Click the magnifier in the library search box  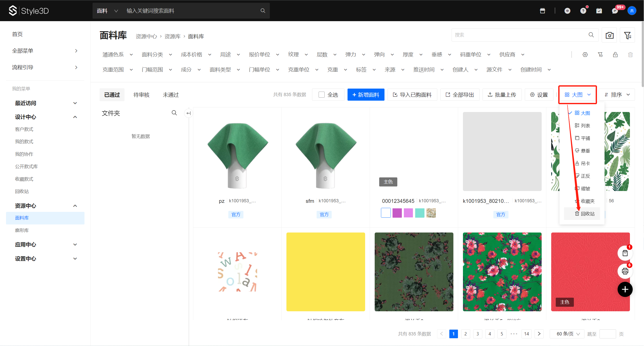(591, 35)
